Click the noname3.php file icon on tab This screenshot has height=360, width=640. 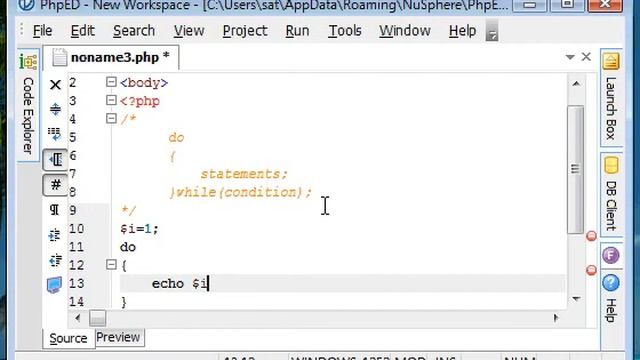pyautogui.click(x=59, y=58)
